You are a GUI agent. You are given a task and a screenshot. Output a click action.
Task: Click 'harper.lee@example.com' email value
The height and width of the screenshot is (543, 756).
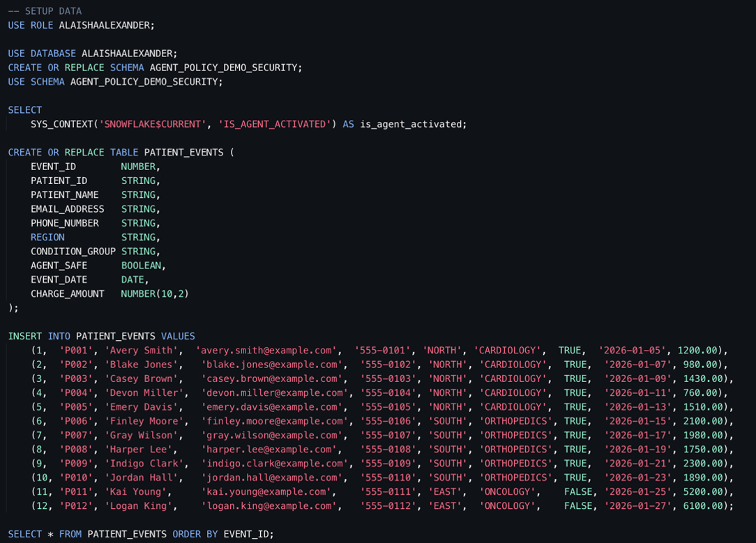(x=269, y=450)
